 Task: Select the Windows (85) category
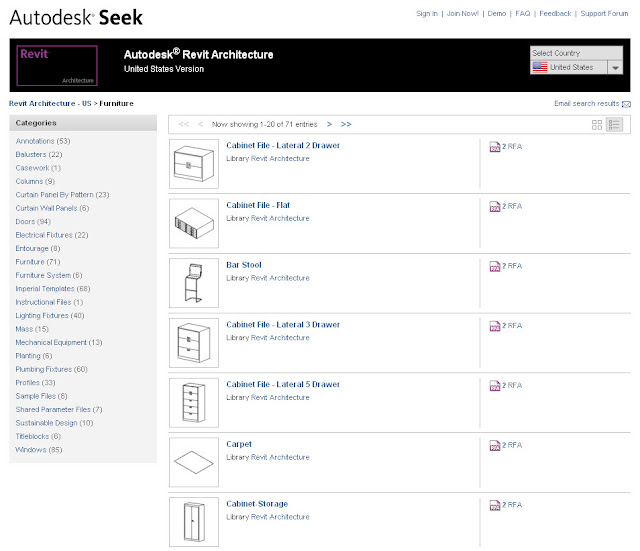(39, 450)
